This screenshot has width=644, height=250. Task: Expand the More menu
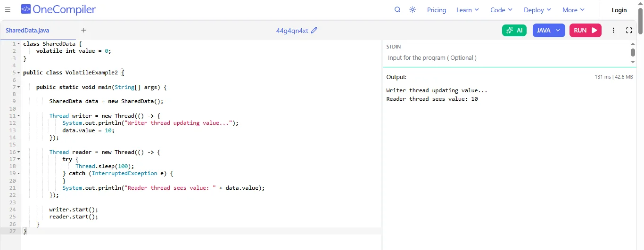pyautogui.click(x=574, y=10)
